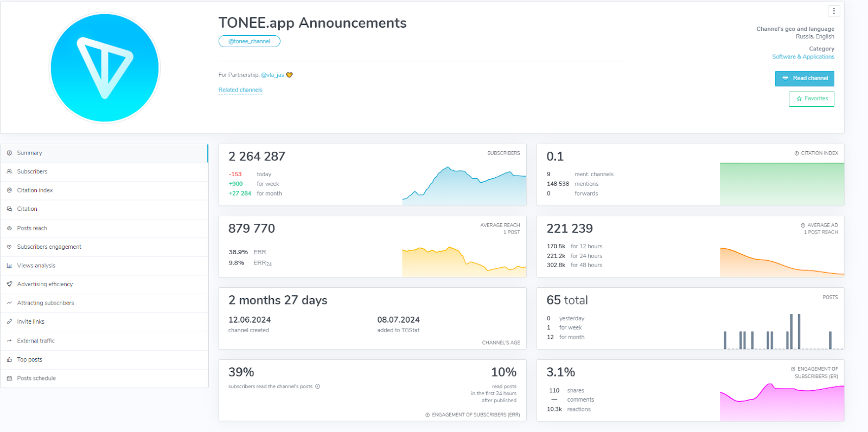Click the Citation index sidebar icon

pos(9,190)
